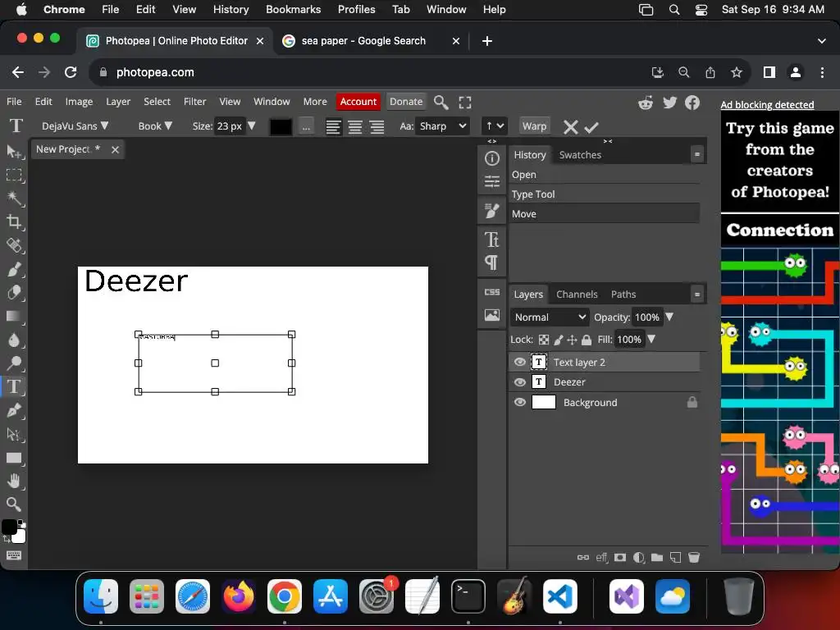
Task: Select the Eraser tool
Action: [x=14, y=293]
